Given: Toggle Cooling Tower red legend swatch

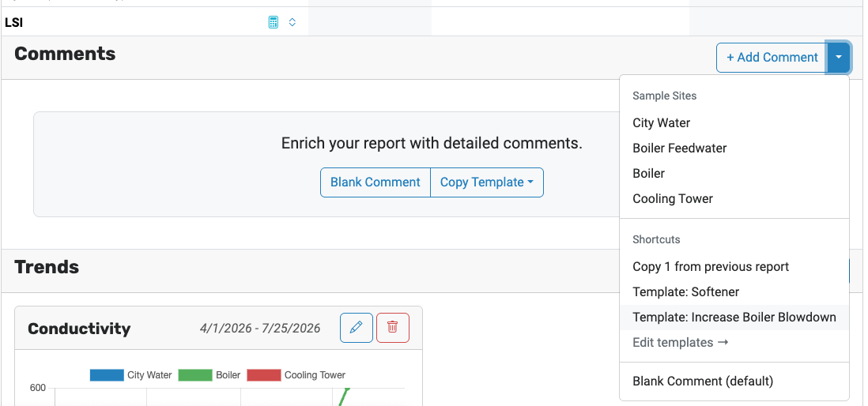Looking at the screenshot, I should (x=263, y=375).
